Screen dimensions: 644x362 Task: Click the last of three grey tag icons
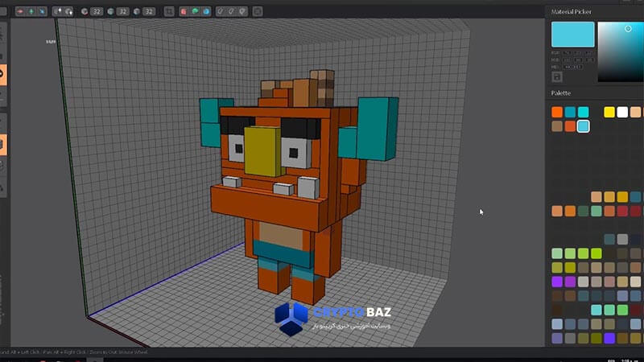point(243,11)
